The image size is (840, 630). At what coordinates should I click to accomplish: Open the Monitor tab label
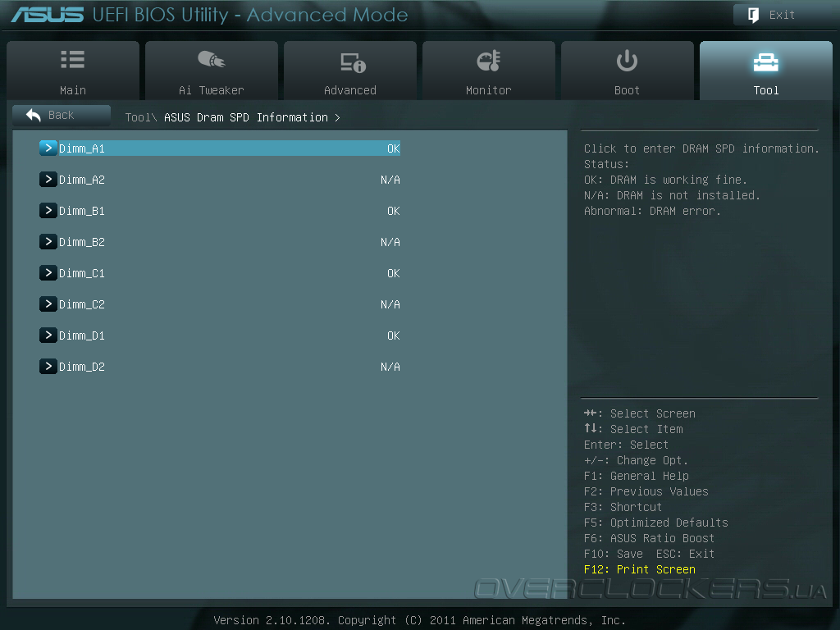pos(489,90)
